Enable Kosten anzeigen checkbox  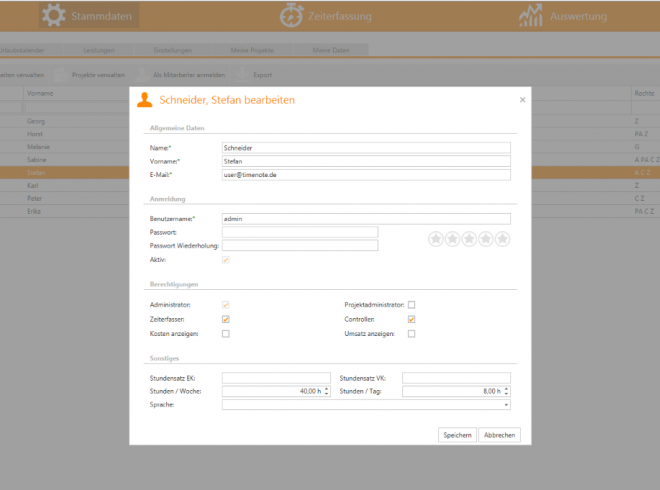(226, 334)
